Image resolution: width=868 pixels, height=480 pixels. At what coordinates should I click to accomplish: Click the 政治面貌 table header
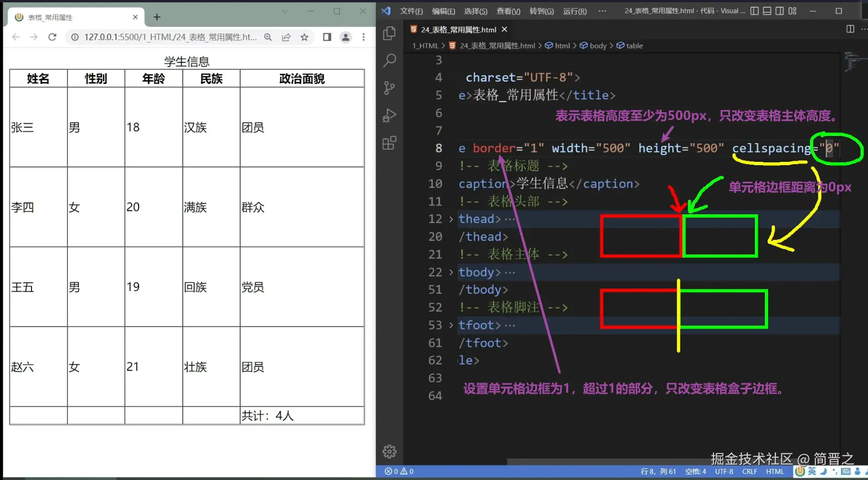(302, 79)
